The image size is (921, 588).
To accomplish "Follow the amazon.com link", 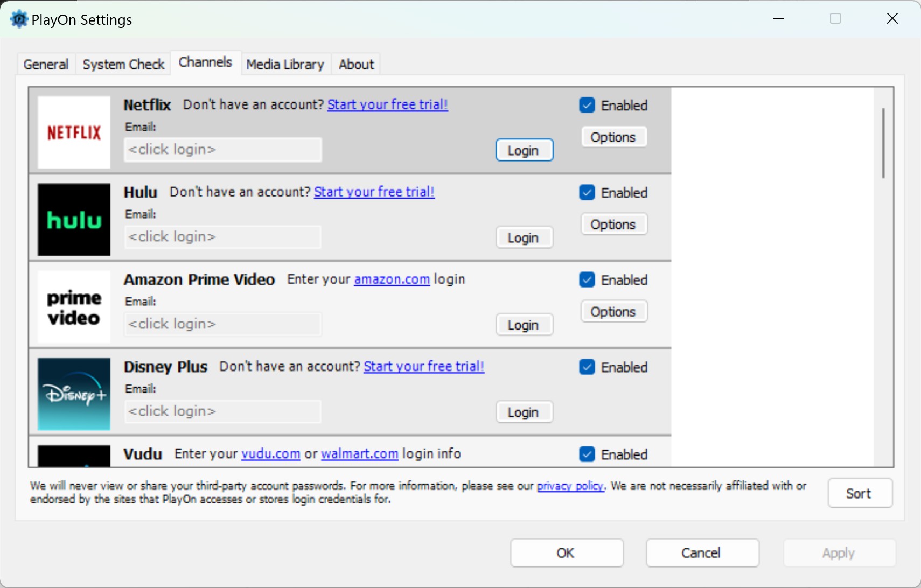I will point(392,279).
